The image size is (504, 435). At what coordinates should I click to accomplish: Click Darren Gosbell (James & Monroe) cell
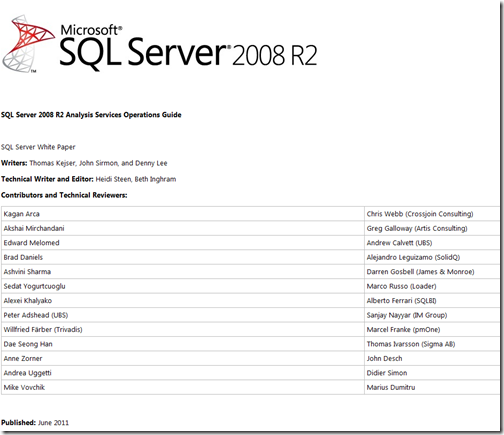[x=432, y=272]
